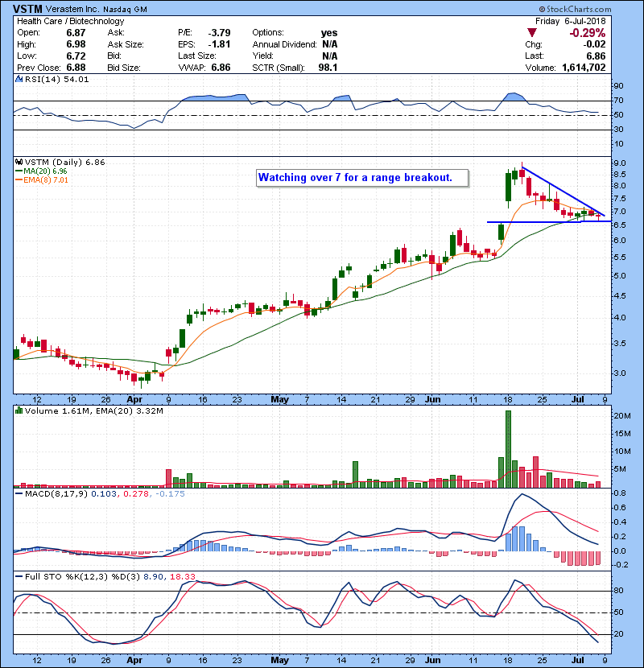Click the Jul label on price chart axis

(577, 400)
